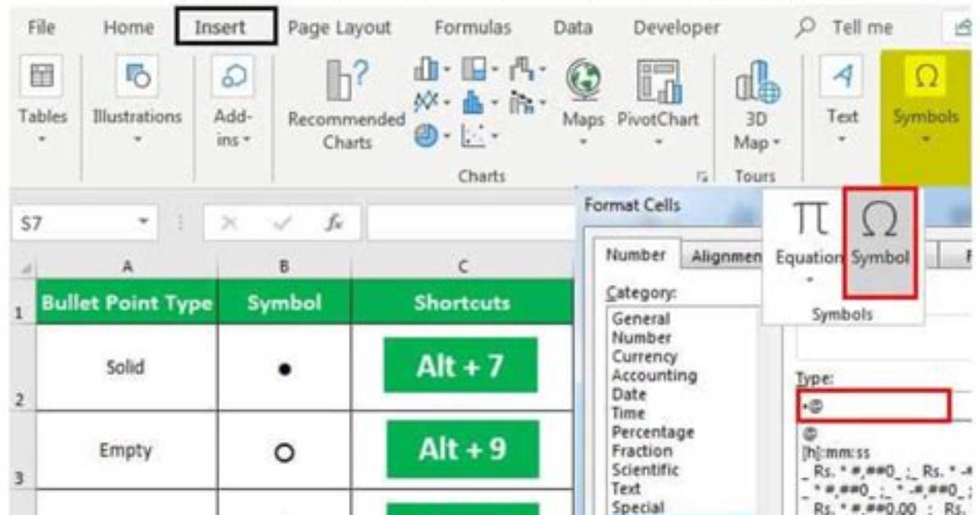Insert a column or bar chart
Screen dimensions: 980x515
(431, 70)
